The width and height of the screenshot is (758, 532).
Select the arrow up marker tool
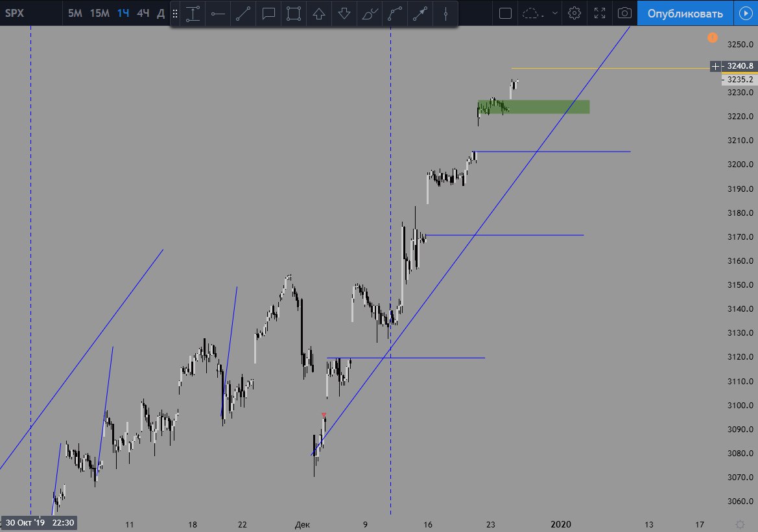pyautogui.click(x=318, y=14)
